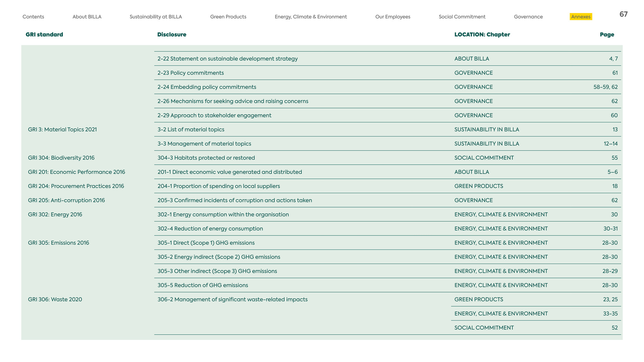
Task: Click page reference 58-59, 62
Action: tap(606, 87)
